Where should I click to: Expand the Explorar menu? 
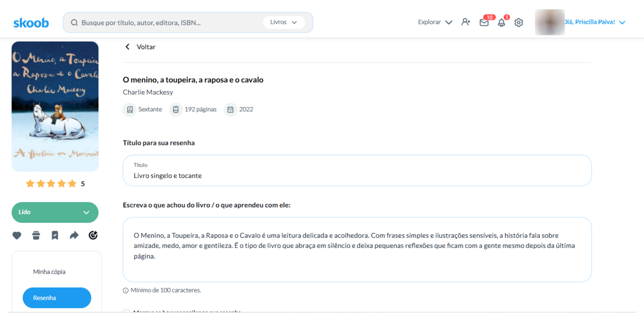point(435,22)
